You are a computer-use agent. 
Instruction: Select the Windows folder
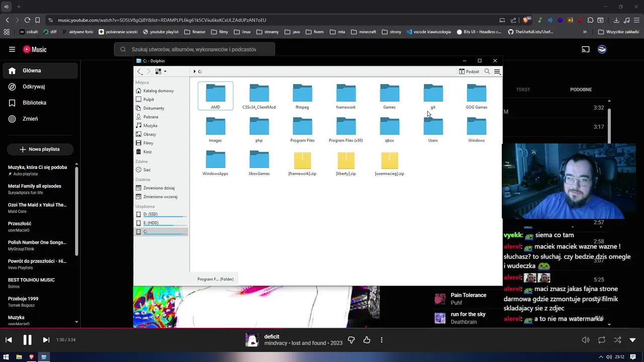tap(476, 129)
